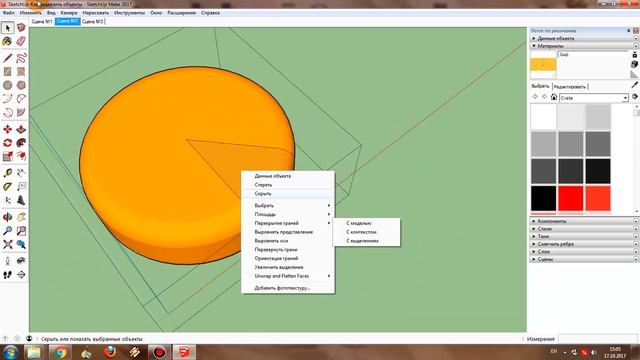Click the materials home button
Viewport: 640px width, 360px height.
[x=553, y=97]
